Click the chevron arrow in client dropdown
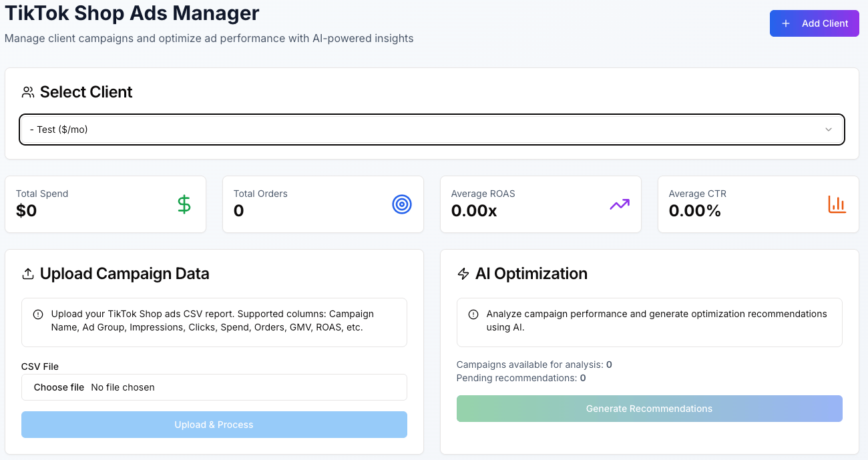The width and height of the screenshot is (868, 460). tap(829, 130)
